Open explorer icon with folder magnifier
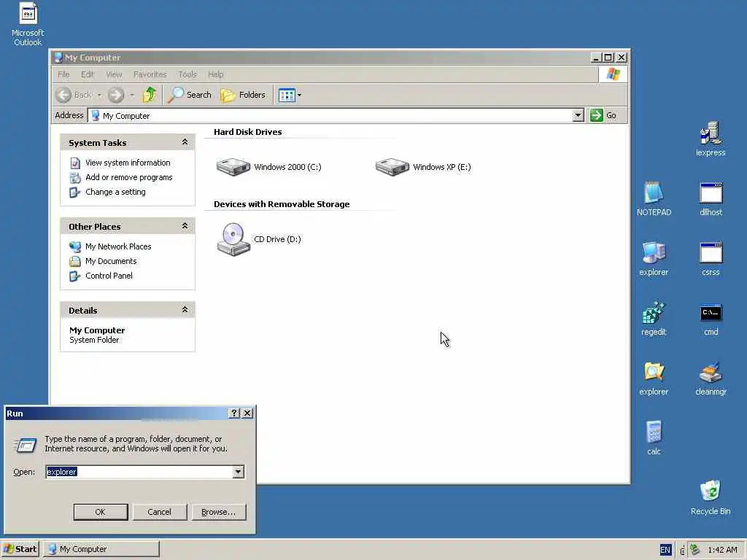 654,378
